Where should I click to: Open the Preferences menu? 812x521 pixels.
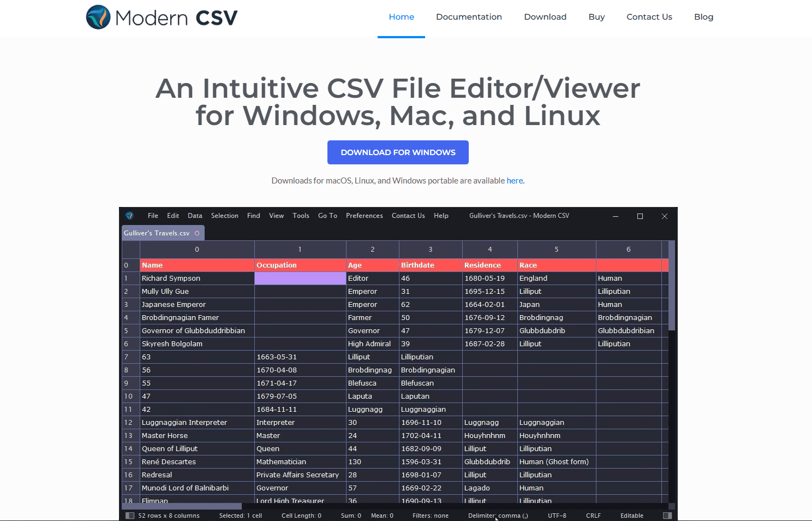(364, 215)
